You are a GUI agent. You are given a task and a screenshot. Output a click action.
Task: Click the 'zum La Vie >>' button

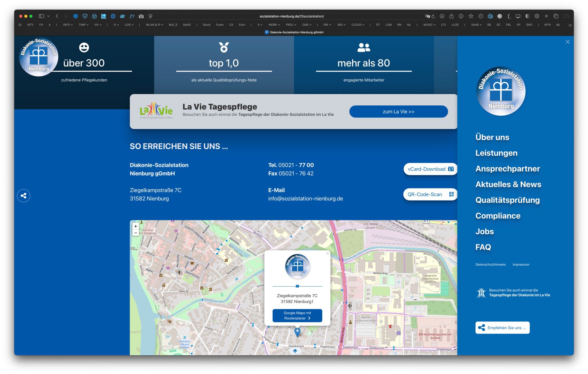coord(398,112)
